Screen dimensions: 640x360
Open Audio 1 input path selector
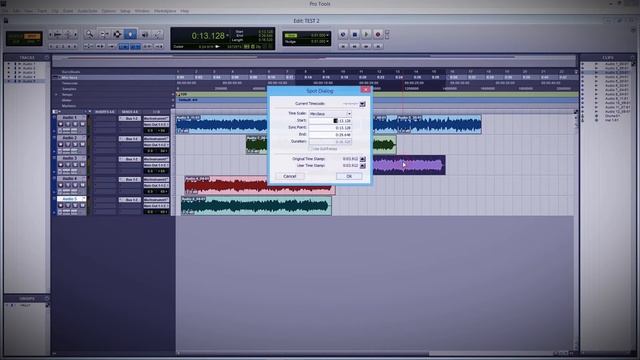click(x=156, y=119)
